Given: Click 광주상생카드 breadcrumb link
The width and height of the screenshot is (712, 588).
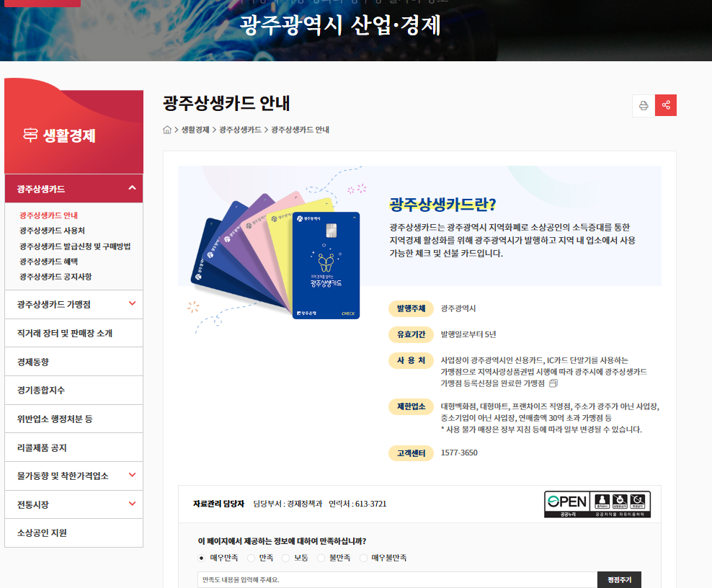Looking at the screenshot, I should [240, 130].
